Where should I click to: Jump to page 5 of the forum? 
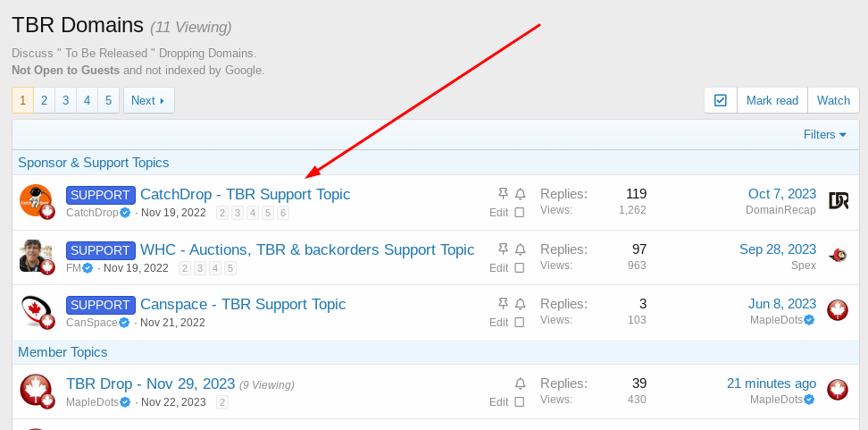(x=109, y=100)
